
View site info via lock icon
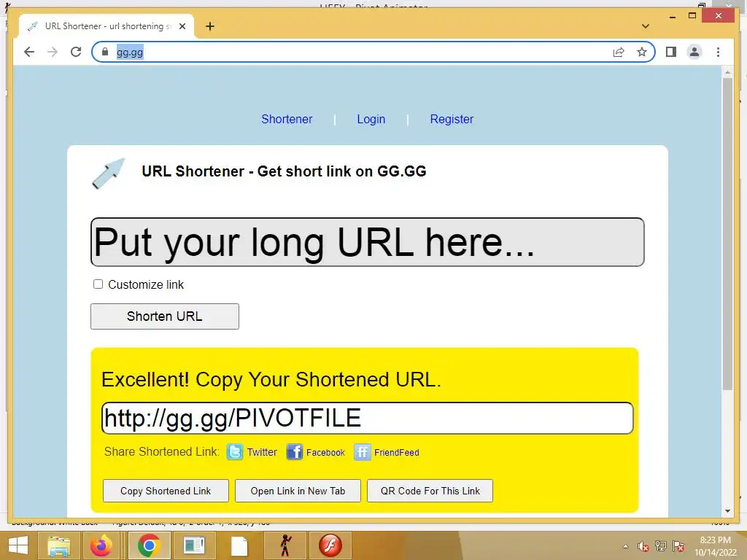105,52
